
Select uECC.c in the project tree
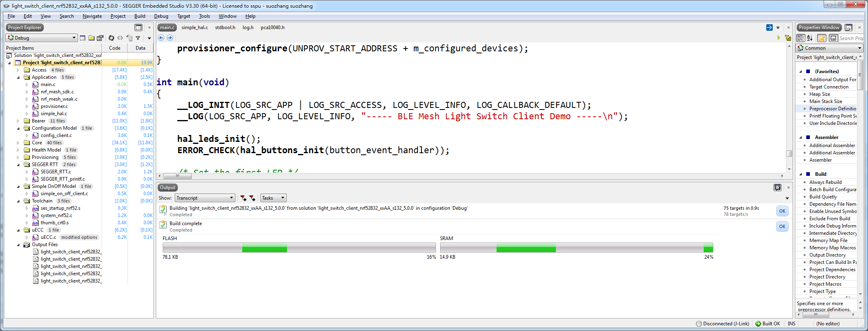48,237
